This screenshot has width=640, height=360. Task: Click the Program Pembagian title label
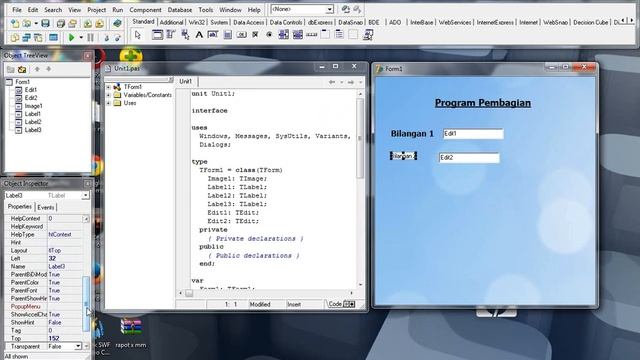(x=483, y=103)
